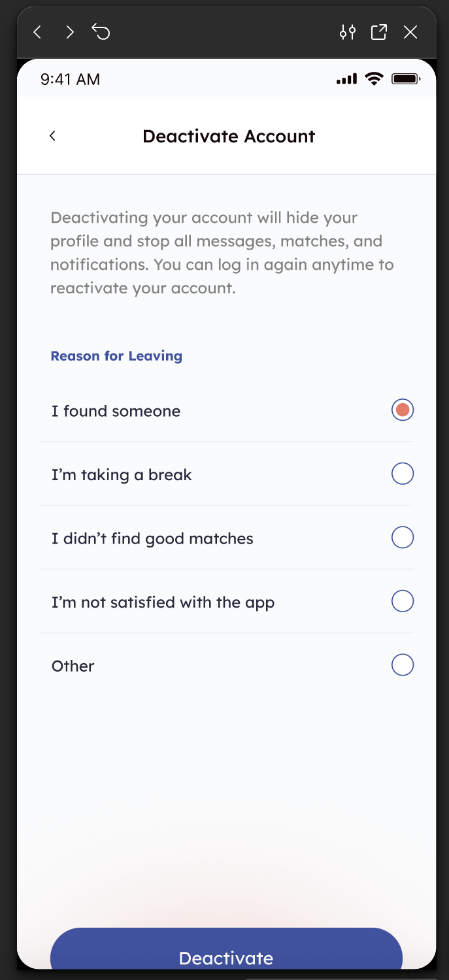Go to previous screen in preview toolbar
Viewport: 449px width, 980px height.
tap(37, 32)
